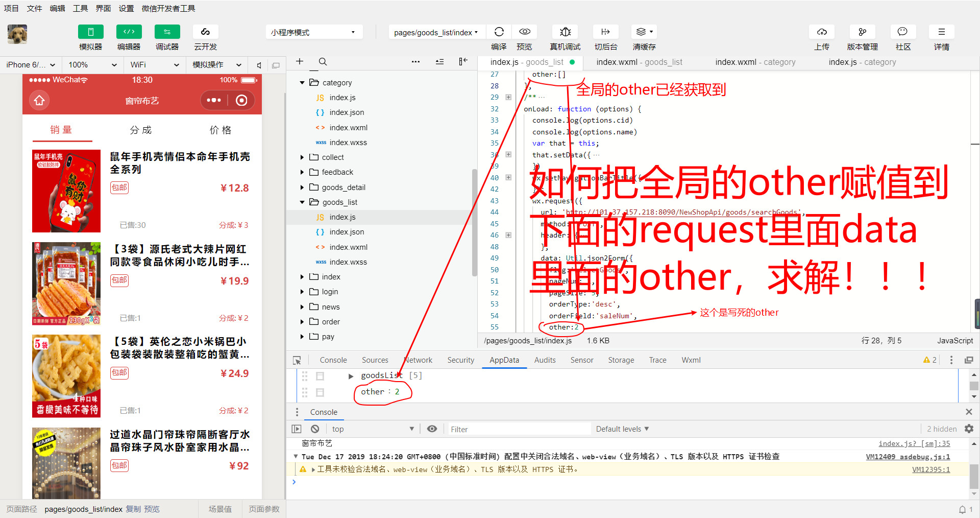Open project Details menu icon
The image size is (980, 518).
tap(941, 32)
